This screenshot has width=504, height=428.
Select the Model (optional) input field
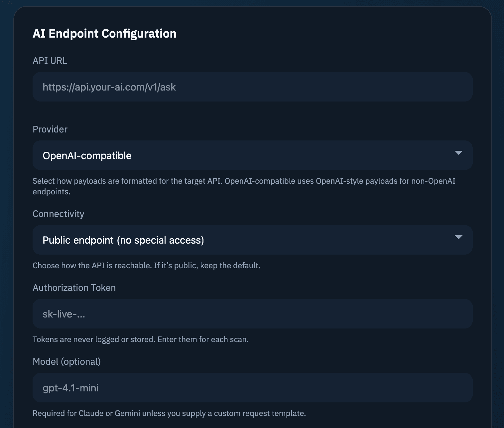pyautogui.click(x=252, y=387)
